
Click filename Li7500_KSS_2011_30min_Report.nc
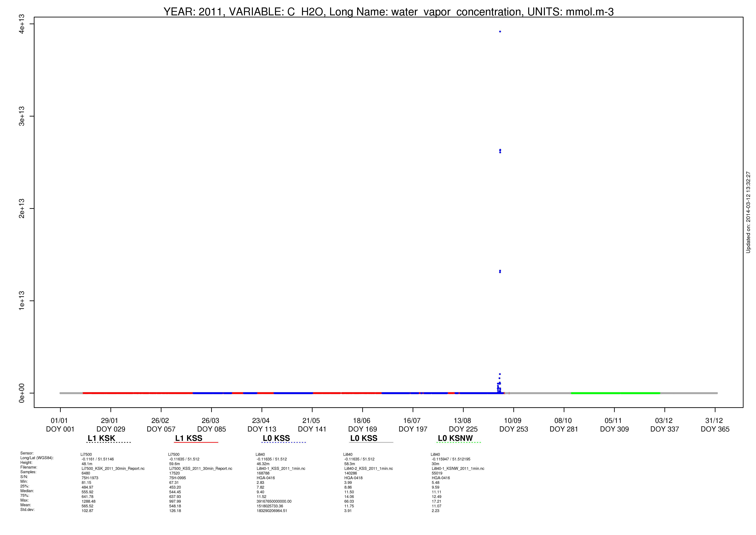click(x=200, y=469)
